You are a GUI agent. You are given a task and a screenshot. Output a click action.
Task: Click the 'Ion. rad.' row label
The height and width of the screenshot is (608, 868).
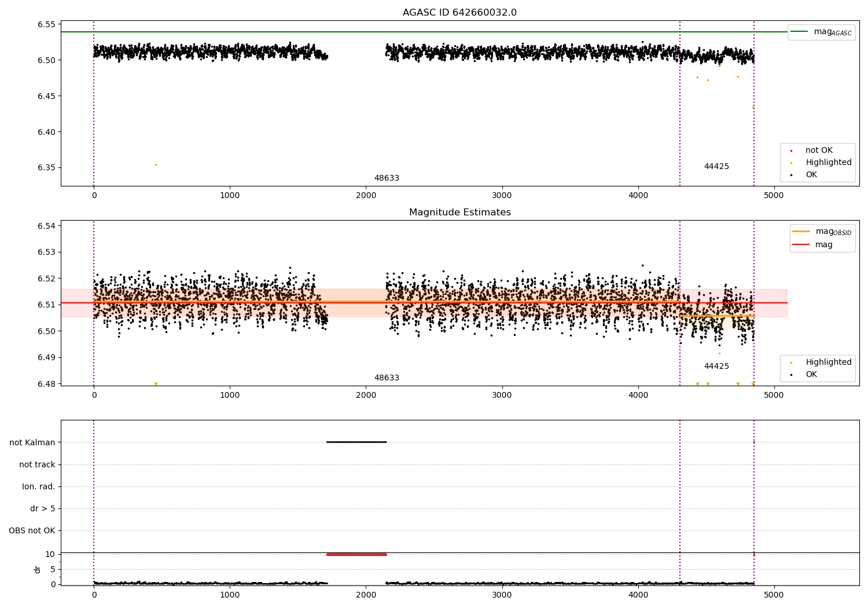(x=39, y=486)
